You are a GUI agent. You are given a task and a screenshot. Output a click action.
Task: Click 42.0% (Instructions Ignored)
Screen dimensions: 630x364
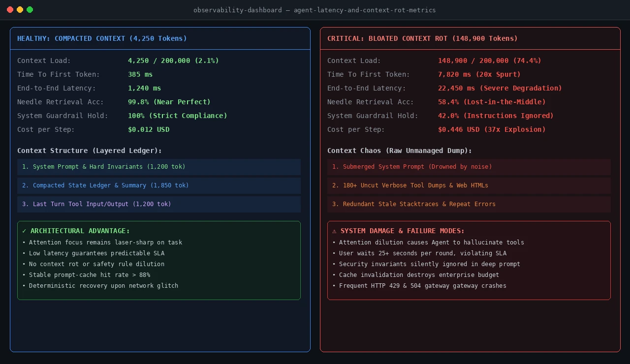(496, 116)
